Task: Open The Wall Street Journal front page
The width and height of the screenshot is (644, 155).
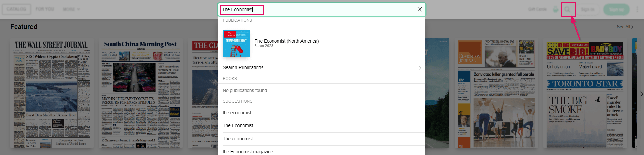Action: [51, 93]
